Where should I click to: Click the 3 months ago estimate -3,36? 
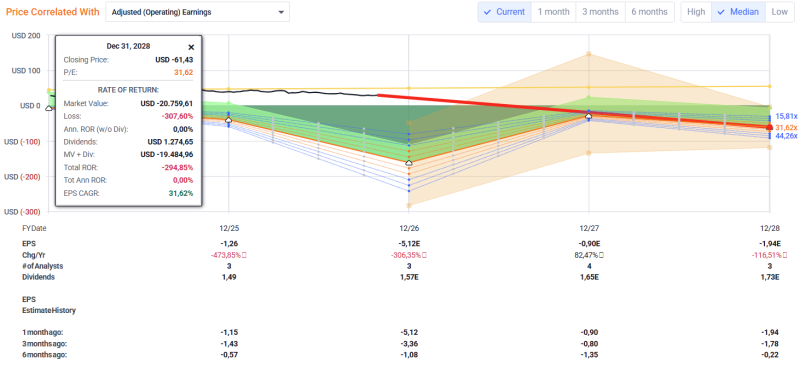[x=409, y=344]
